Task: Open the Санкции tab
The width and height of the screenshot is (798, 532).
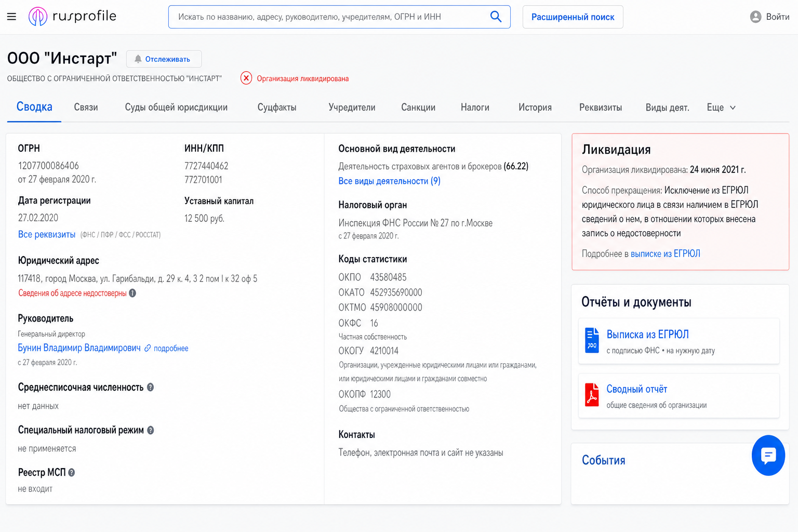Action: click(418, 108)
